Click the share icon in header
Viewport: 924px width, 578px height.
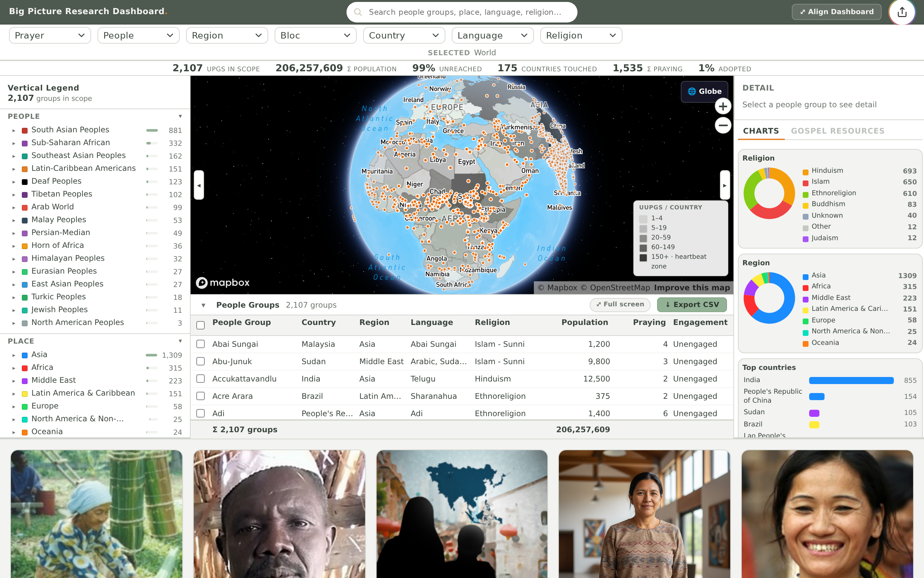pos(902,12)
